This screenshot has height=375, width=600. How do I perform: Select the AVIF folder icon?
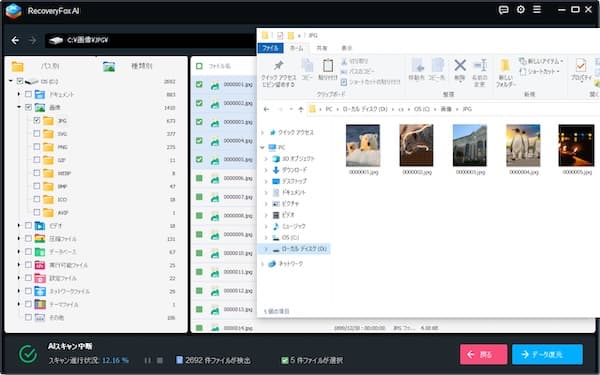point(48,212)
